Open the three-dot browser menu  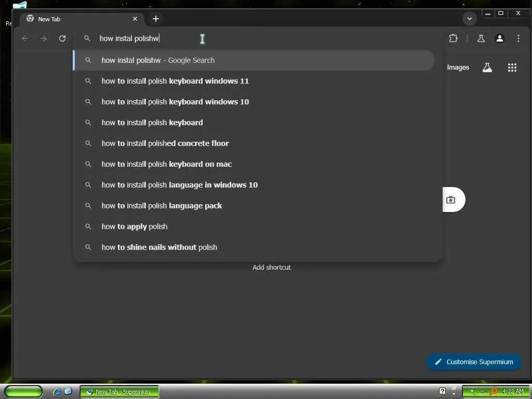[x=518, y=38]
